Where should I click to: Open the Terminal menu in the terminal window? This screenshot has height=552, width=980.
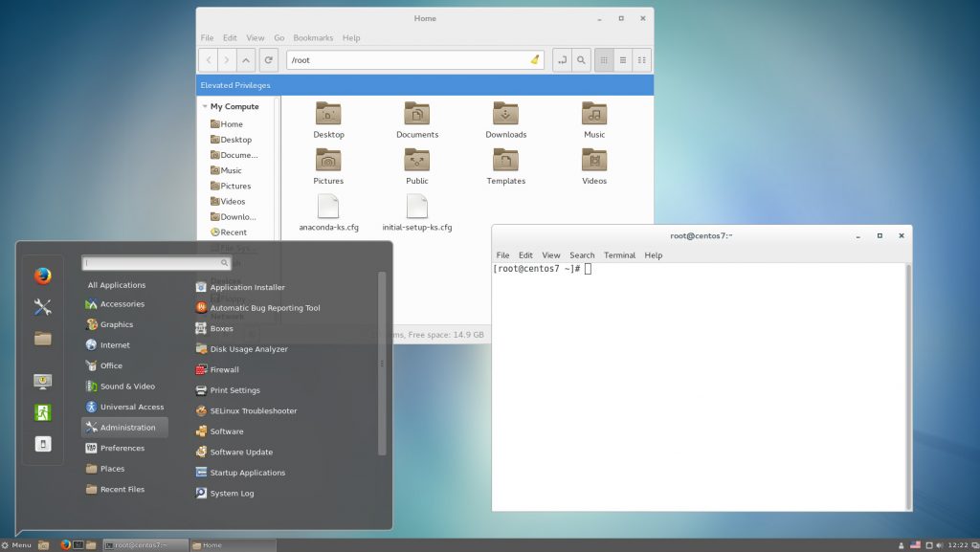[x=619, y=254]
